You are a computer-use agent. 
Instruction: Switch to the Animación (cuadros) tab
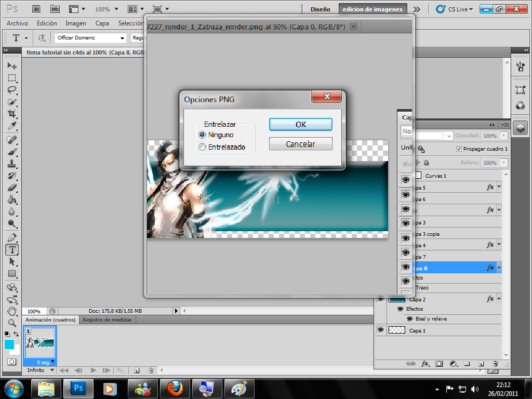[x=50, y=320]
